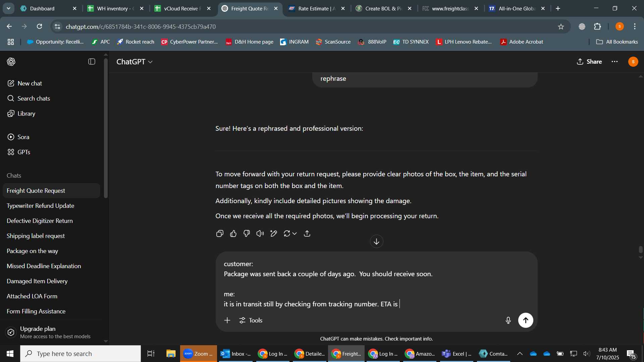The image size is (644, 362).
Task: Open Sora from sidebar
Action: point(52,137)
